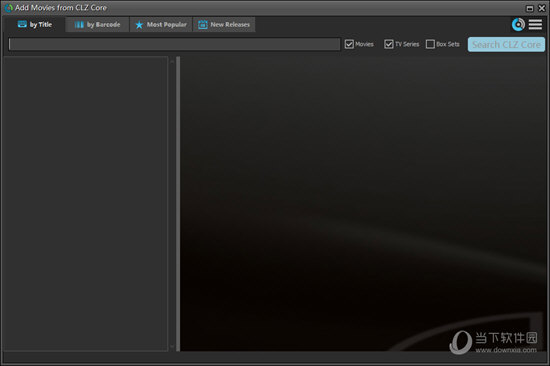
Task: Open the round blue CLZ Cloud icon
Action: coord(518,25)
